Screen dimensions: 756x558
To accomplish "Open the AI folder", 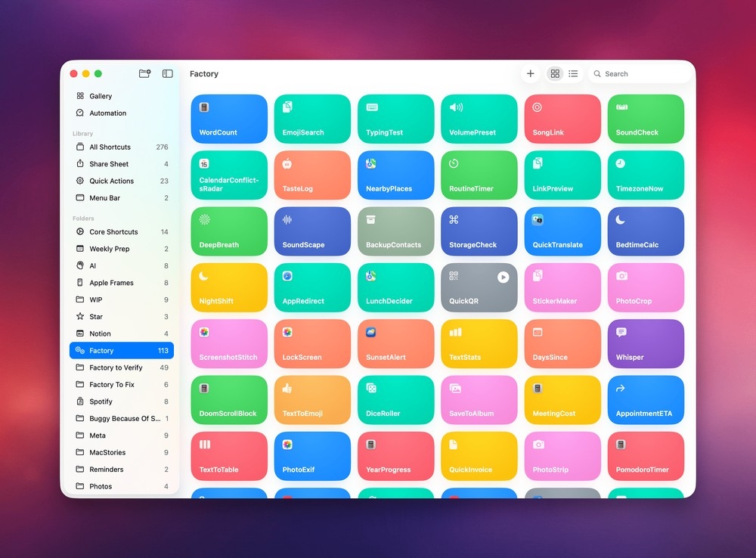I will (122, 265).
